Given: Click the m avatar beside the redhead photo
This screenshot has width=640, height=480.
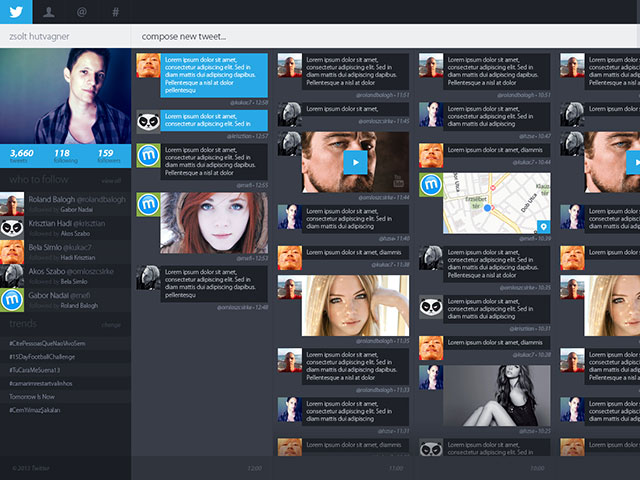Looking at the screenshot, I should click(x=148, y=204).
